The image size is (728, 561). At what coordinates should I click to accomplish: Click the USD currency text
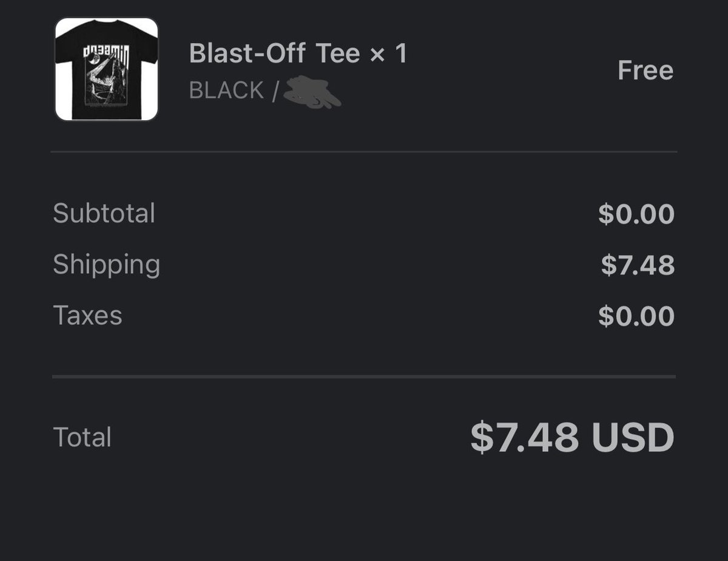[x=633, y=437]
